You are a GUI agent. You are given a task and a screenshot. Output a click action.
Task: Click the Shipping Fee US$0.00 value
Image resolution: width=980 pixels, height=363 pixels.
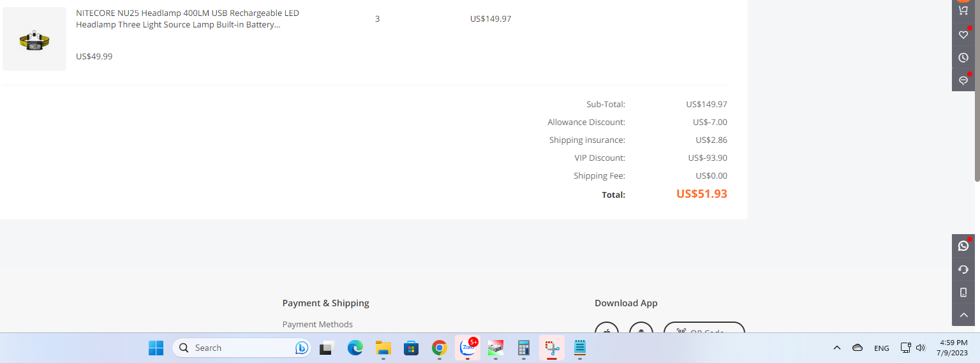711,175
